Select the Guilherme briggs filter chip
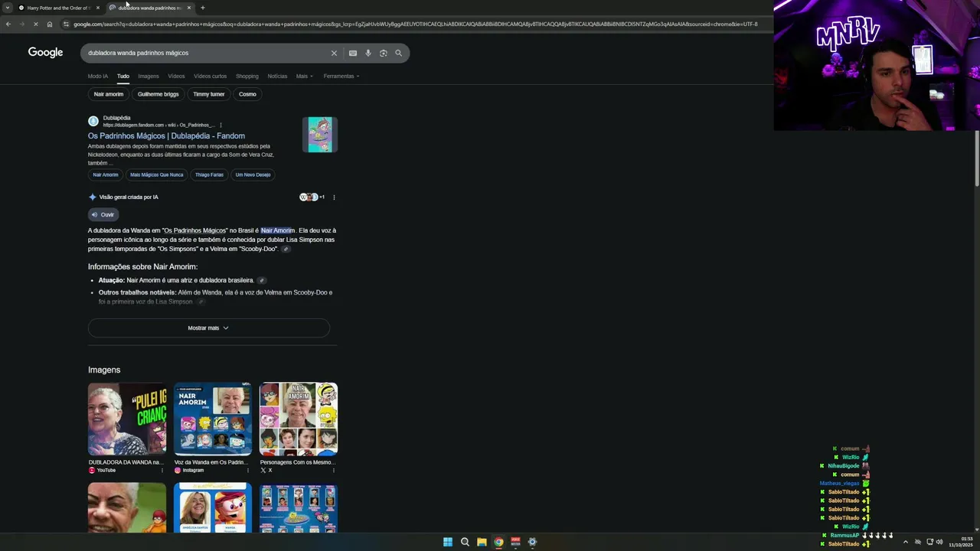This screenshot has width=980, height=551. pos(158,94)
